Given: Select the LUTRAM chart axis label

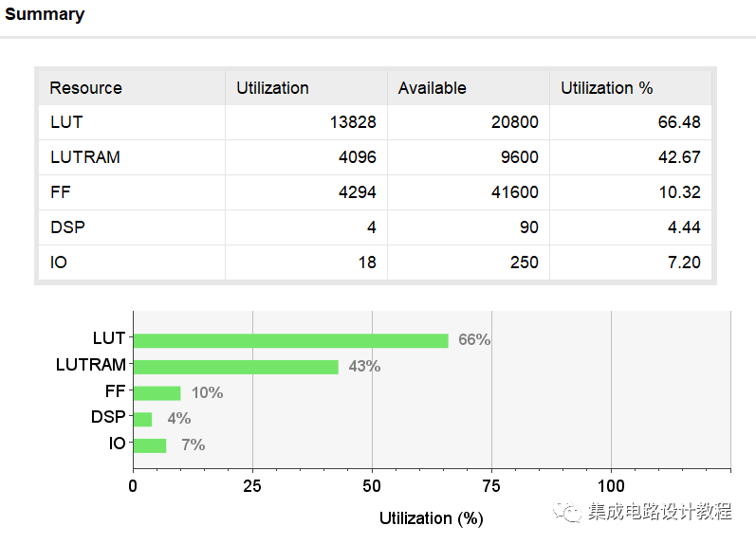Looking at the screenshot, I should [91, 365].
